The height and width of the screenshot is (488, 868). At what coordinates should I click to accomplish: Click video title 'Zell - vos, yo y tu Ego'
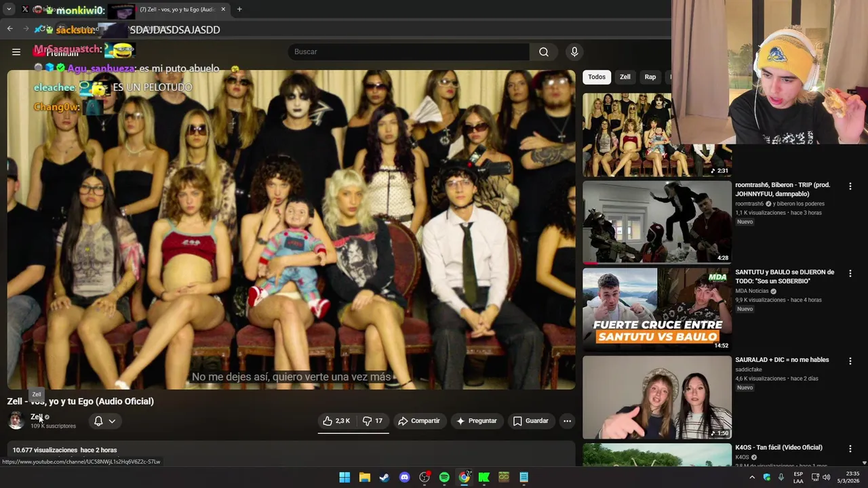(80, 401)
